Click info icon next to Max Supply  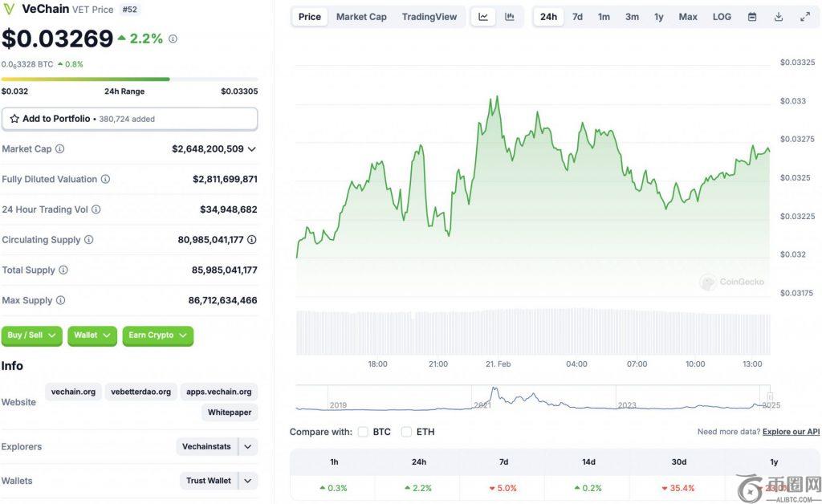60,301
